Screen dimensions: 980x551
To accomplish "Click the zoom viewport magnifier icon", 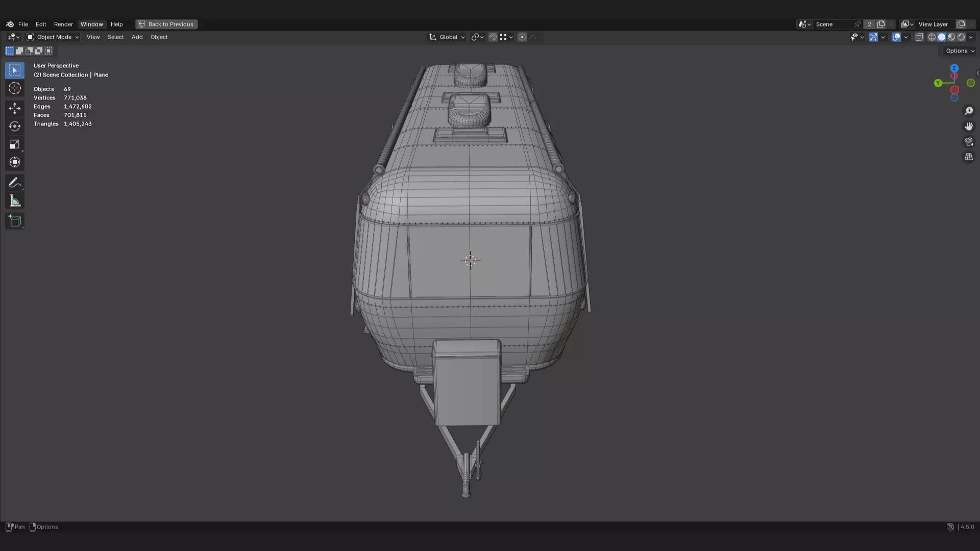I will point(969,111).
